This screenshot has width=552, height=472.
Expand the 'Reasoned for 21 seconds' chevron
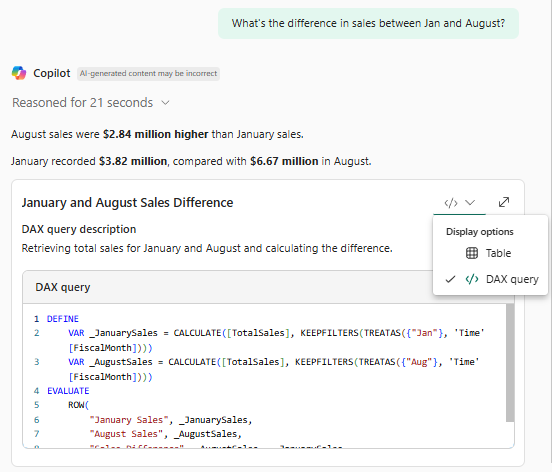click(165, 103)
